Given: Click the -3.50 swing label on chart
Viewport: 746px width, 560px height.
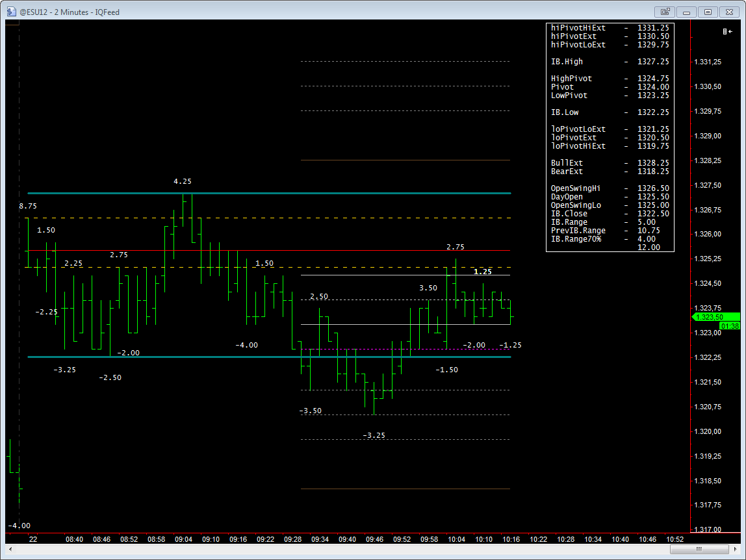Looking at the screenshot, I should 310,411.
